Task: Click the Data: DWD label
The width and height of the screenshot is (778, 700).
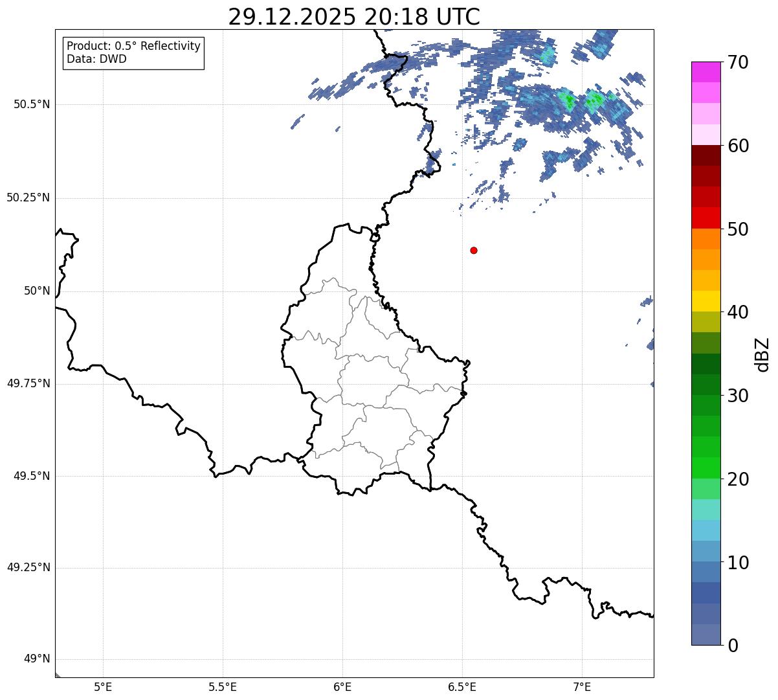Action: 96,59
